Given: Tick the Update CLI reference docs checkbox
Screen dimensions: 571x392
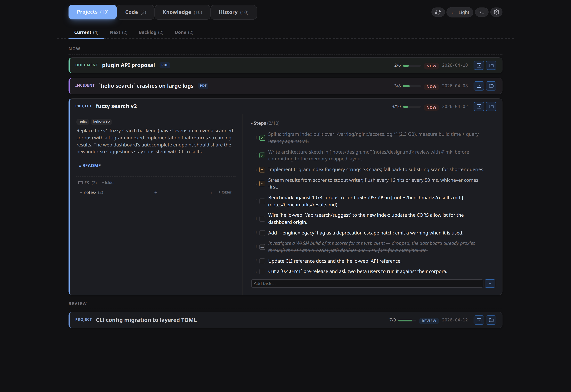Looking at the screenshot, I should 262,261.
